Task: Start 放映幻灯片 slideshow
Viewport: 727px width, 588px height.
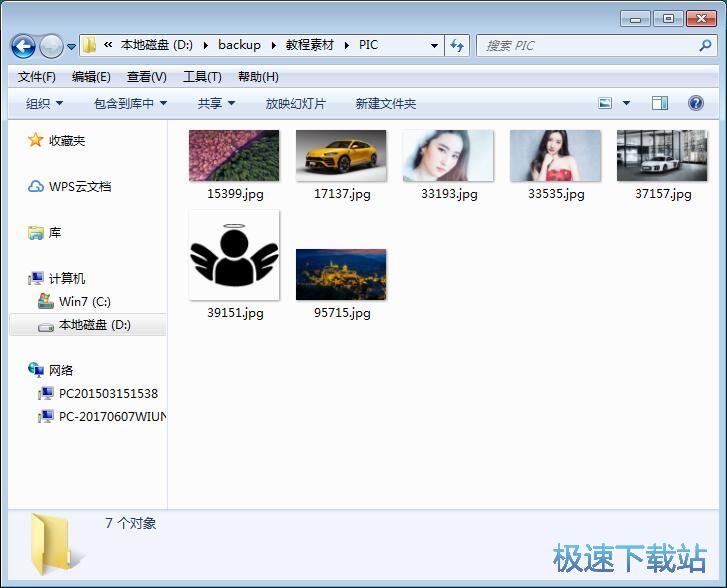Action: [x=295, y=103]
